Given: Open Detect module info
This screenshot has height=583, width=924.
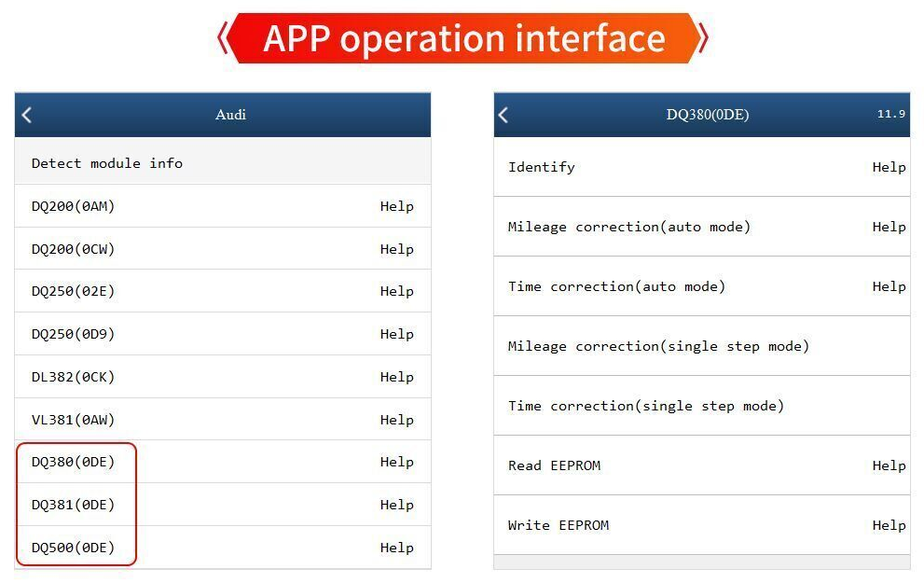Looking at the screenshot, I should pos(223,162).
